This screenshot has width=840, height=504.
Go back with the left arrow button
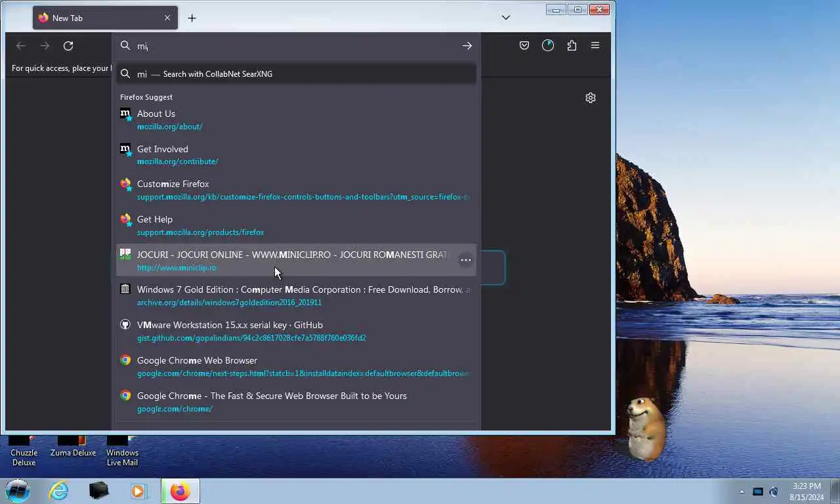21,46
